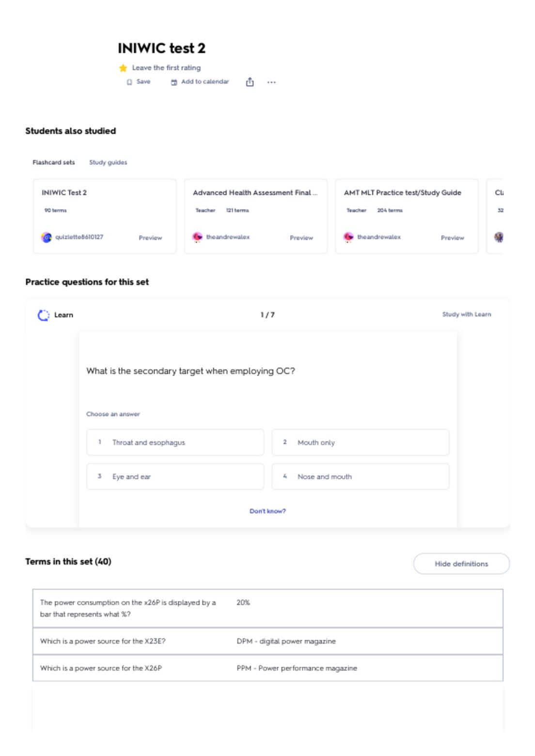The image size is (535, 756).
Task: Select the Flashcard sets tab
Action: tap(54, 162)
